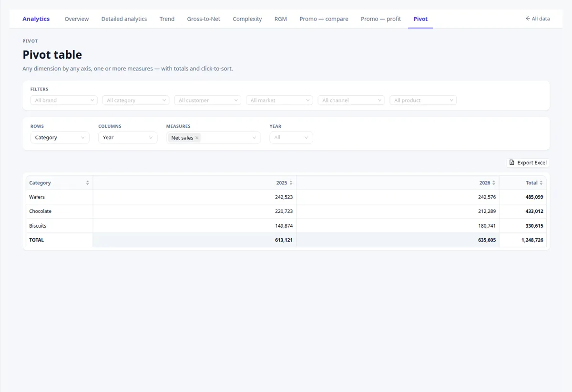The width and height of the screenshot is (572, 392).
Task: Click the Pivot table heading
Action: 52,55
